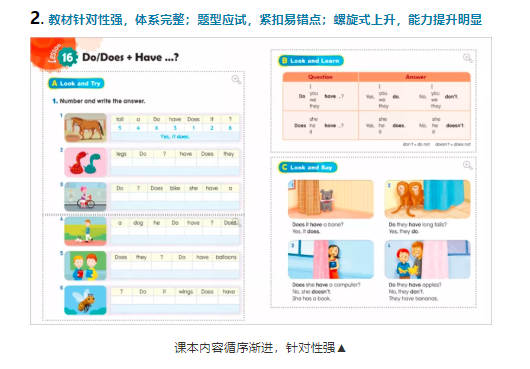The image size is (530, 369).
Task: Click the two snakes picture
Action: pos(86,162)
